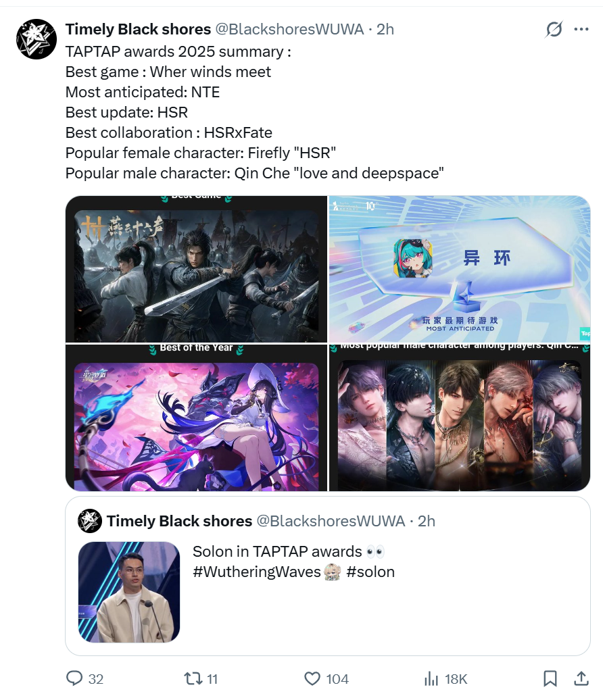Click the Grok explain icon
The width and height of the screenshot is (603, 700).
coord(554,30)
